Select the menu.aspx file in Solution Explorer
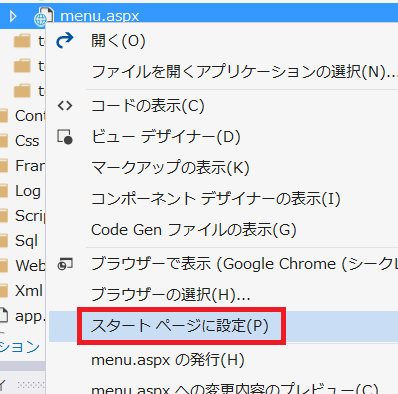 pos(99,16)
